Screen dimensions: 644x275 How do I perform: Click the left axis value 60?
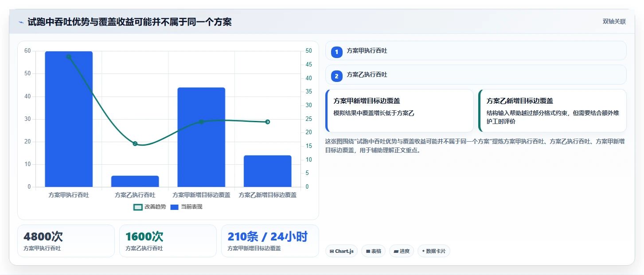coord(27,51)
